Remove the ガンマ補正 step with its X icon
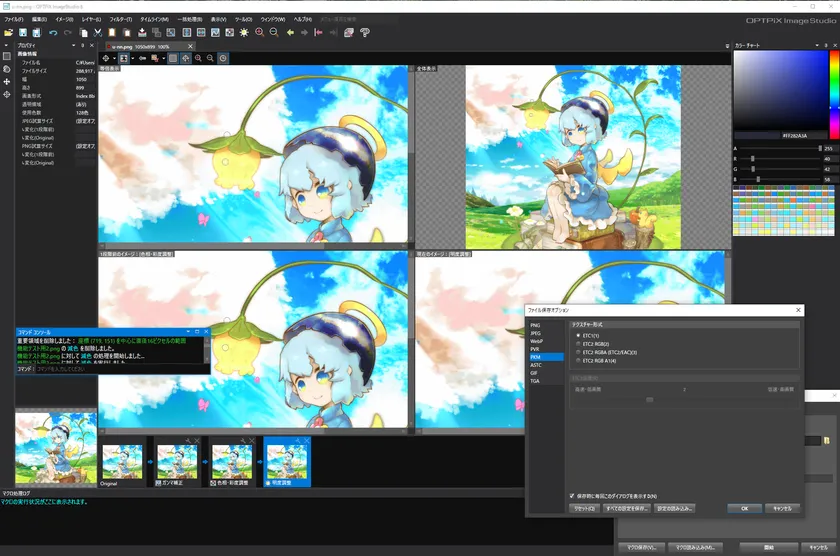 coord(197,441)
